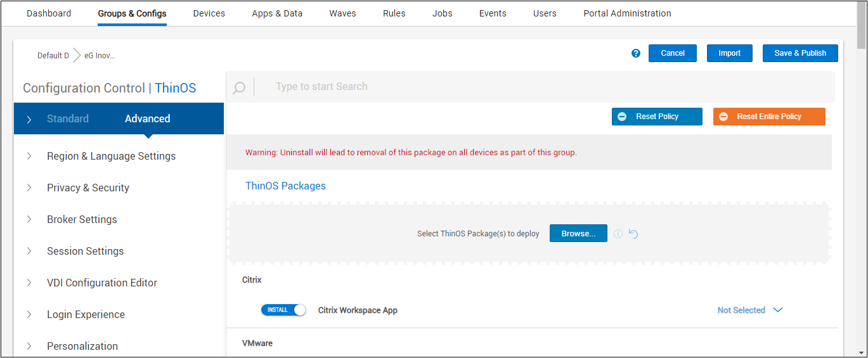The image size is (868, 358).
Task: Click the ThinOS Packages heading
Action: 285,186
